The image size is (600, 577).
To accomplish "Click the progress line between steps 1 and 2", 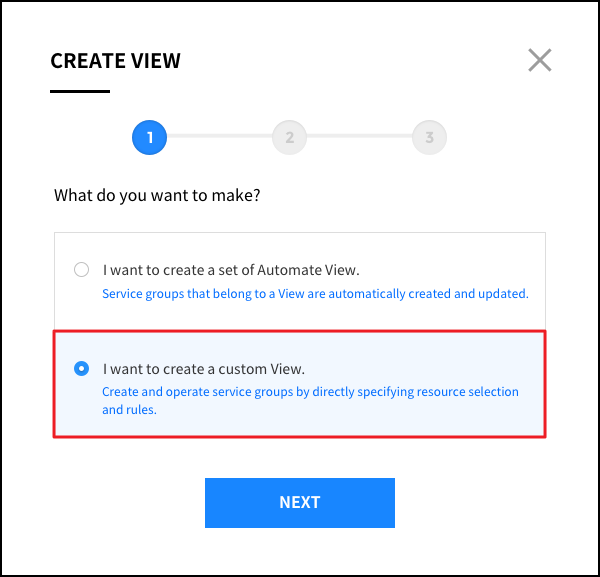I will click(219, 138).
